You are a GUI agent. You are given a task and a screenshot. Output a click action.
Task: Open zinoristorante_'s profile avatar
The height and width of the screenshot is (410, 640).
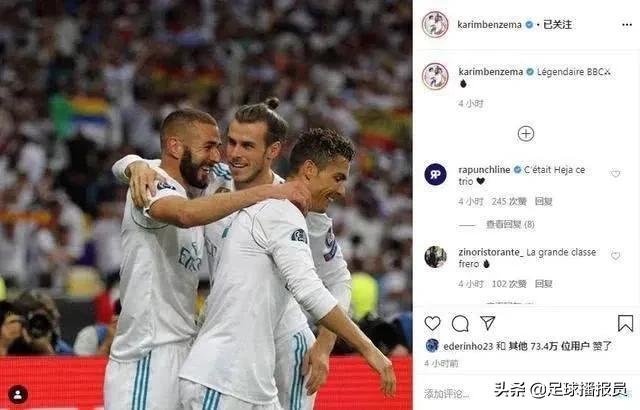(x=435, y=257)
